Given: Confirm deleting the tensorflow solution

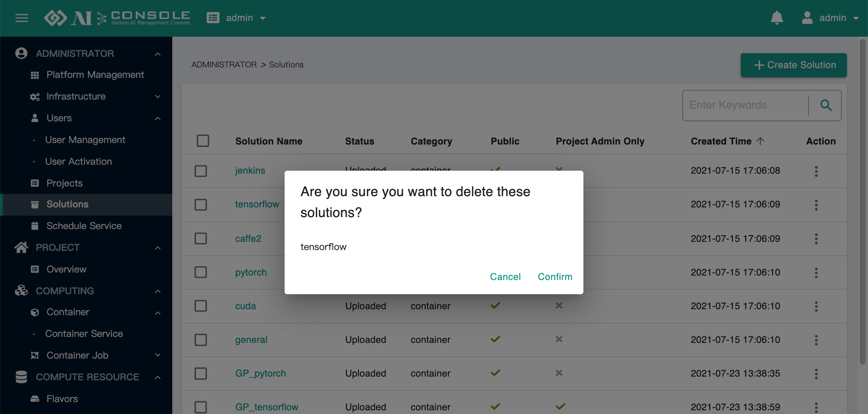Looking at the screenshot, I should pos(555,277).
